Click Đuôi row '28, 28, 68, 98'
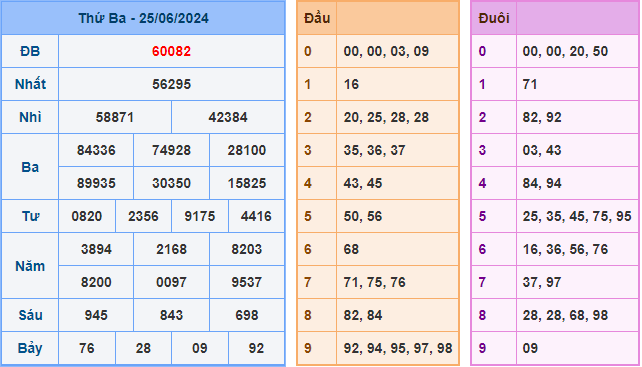The width and height of the screenshot is (642, 367). (x=565, y=315)
